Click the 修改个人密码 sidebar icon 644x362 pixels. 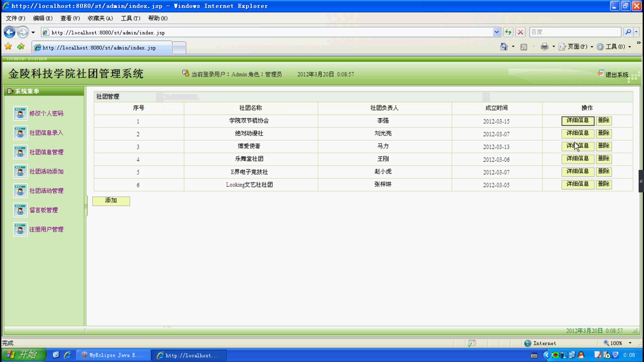pyautogui.click(x=20, y=114)
